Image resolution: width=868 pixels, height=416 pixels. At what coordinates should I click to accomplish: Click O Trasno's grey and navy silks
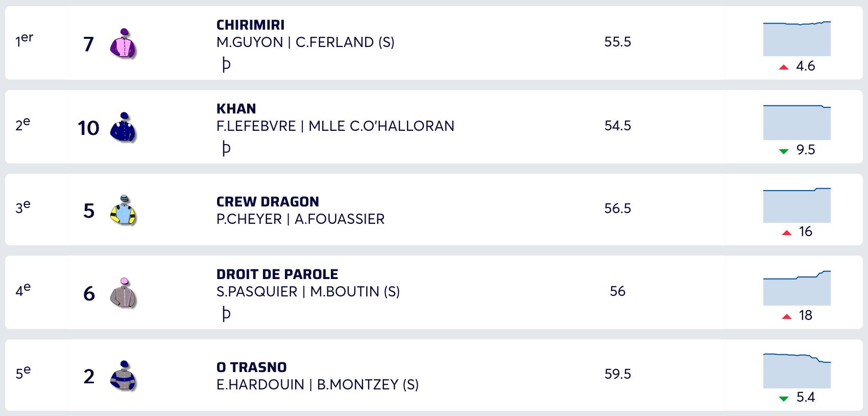[123, 376]
